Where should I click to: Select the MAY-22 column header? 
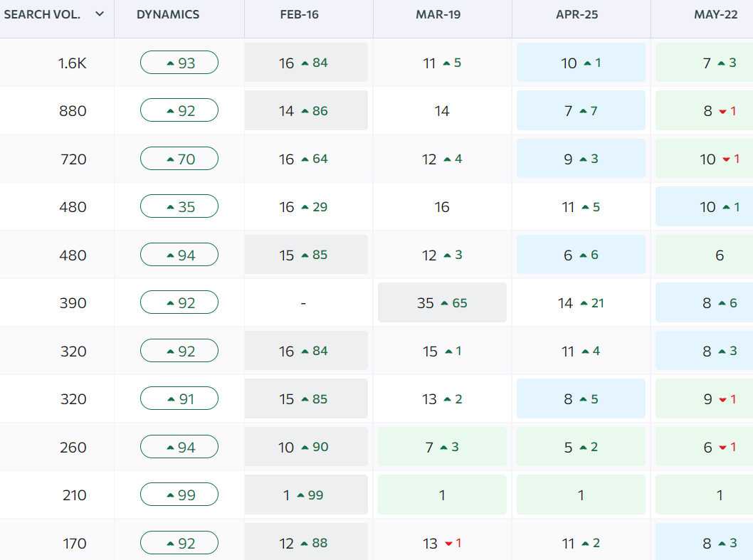coord(715,14)
